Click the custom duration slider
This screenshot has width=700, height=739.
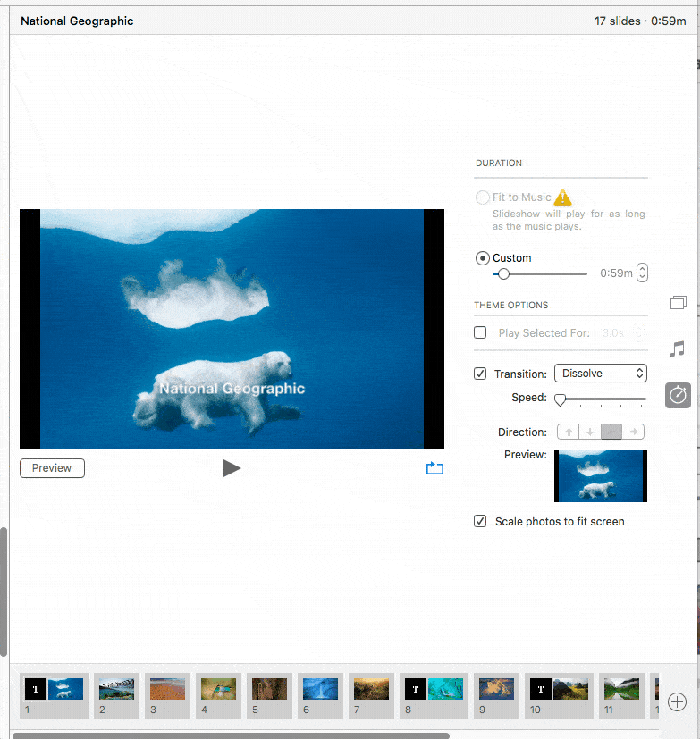pyautogui.click(x=540, y=273)
